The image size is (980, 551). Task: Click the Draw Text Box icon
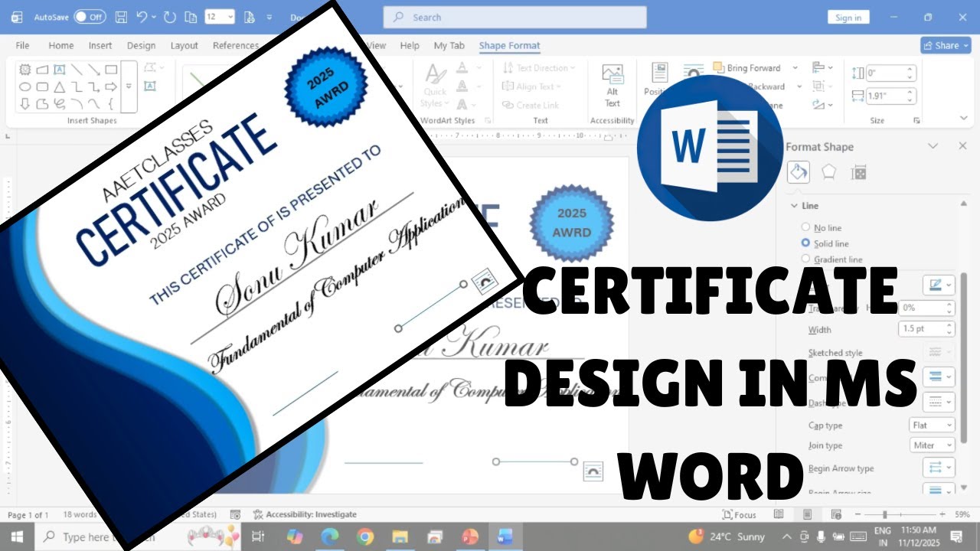[x=150, y=86]
